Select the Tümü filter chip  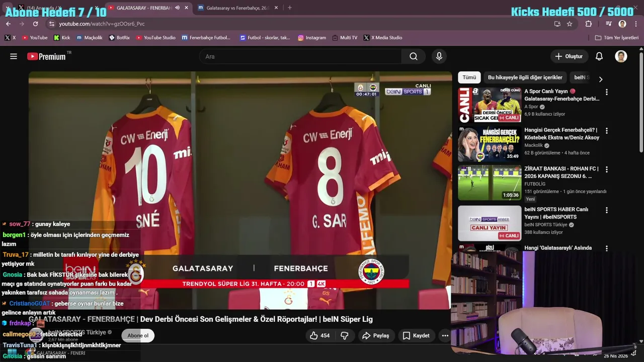click(x=469, y=77)
